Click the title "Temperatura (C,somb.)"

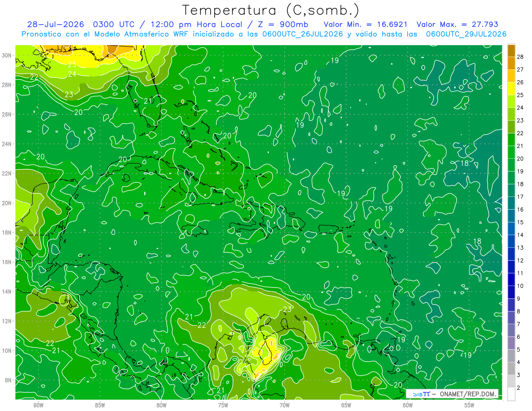coord(270,10)
